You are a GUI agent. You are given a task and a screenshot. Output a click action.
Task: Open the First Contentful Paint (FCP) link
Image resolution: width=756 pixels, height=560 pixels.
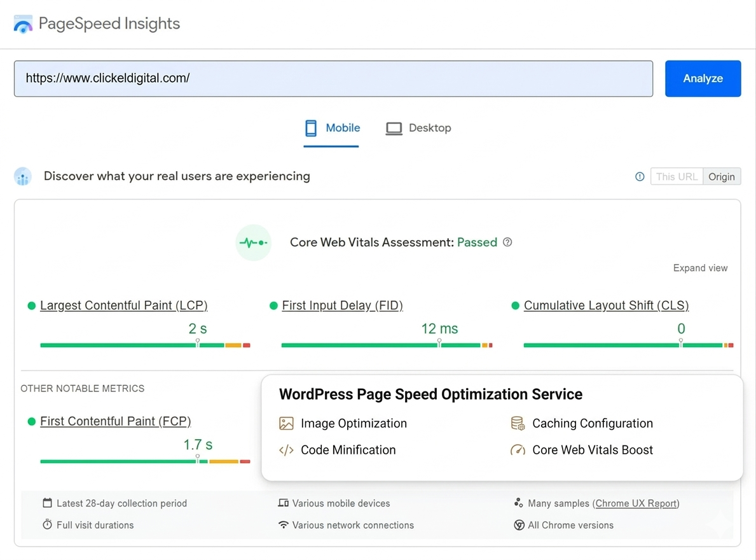(x=116, y=421)
